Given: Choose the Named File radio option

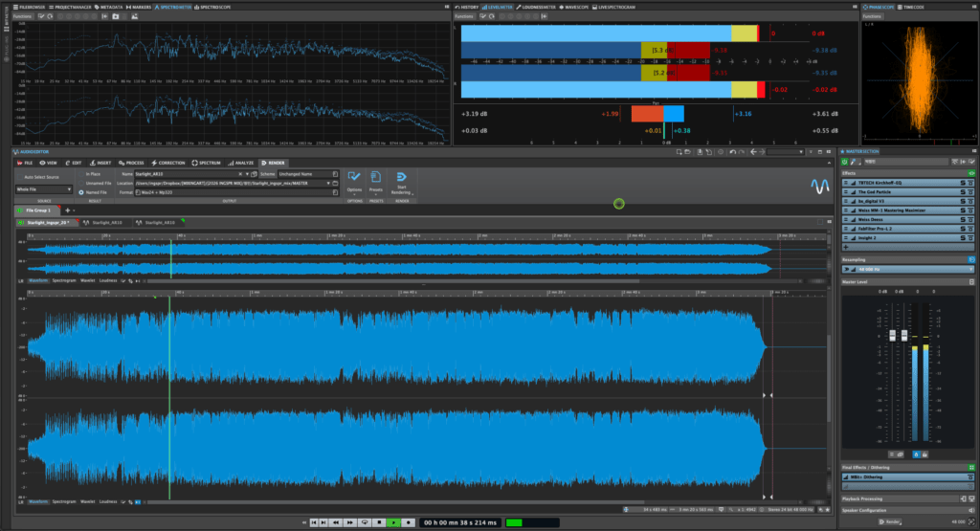Looking at the screenshot, I should tap(82, 192).
